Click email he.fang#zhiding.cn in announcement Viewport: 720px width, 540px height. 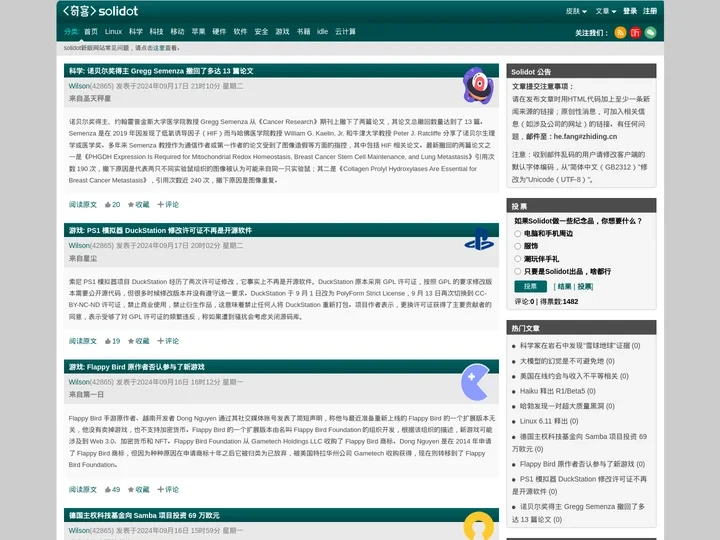(x=585, y=137)
